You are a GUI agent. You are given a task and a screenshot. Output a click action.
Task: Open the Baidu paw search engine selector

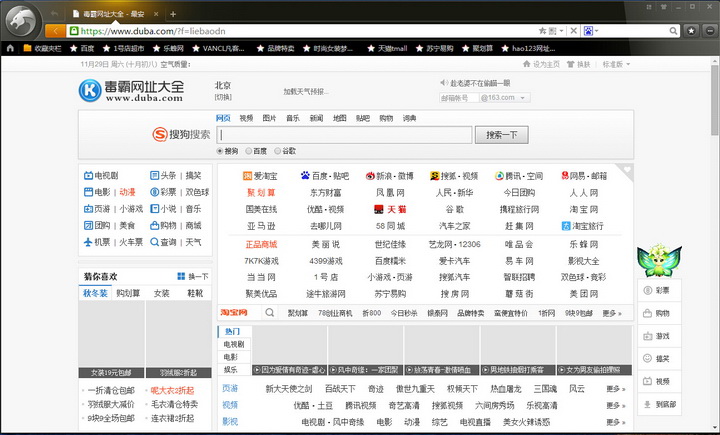tap(591, 31)
